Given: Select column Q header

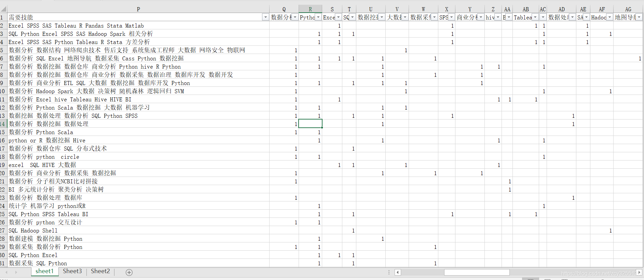Looking at the screenshot, I should [284, 9].
